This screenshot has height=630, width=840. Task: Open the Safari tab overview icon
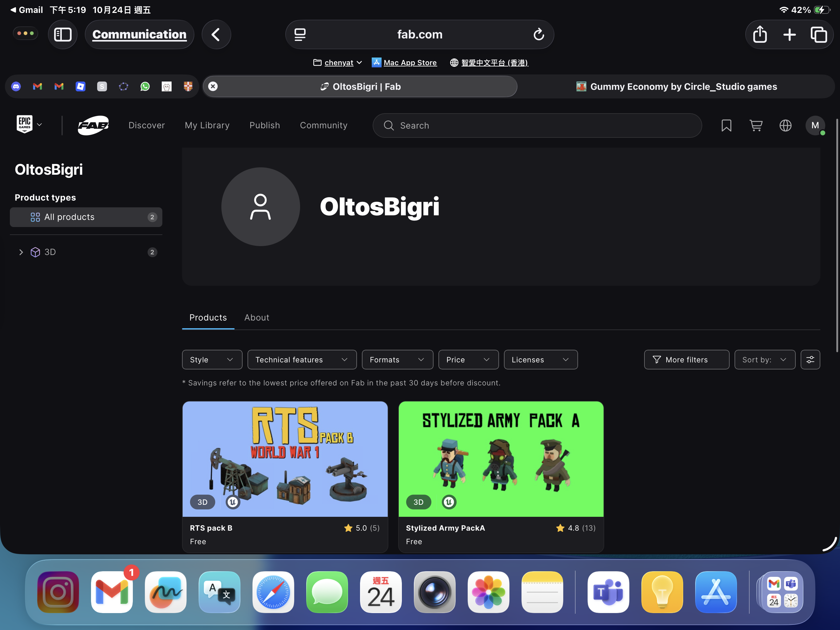[819, 34]
